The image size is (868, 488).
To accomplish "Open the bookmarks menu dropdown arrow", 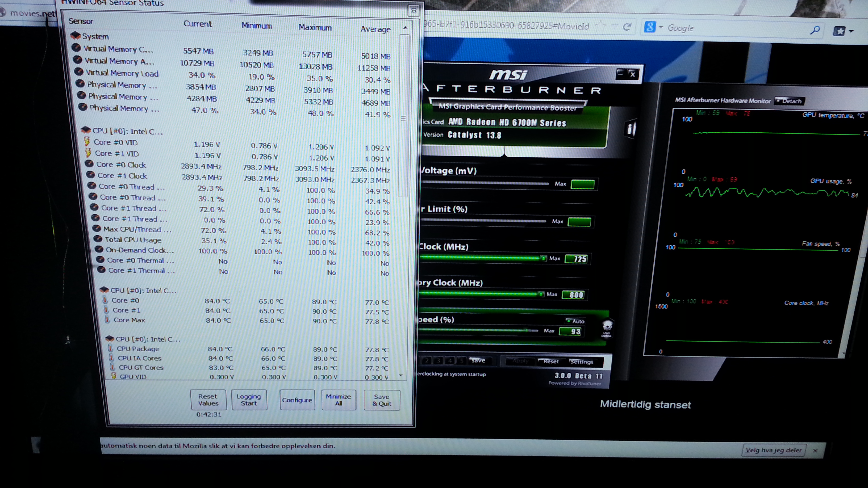I will [852, 31].
